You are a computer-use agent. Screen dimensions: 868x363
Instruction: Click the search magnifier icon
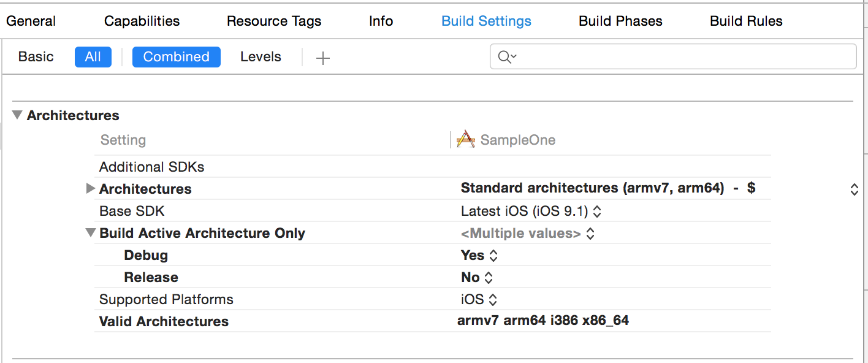tap(507, 57)
